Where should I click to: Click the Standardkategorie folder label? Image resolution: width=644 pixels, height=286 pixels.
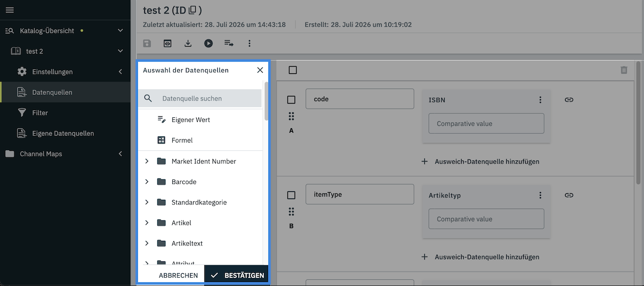199,202
